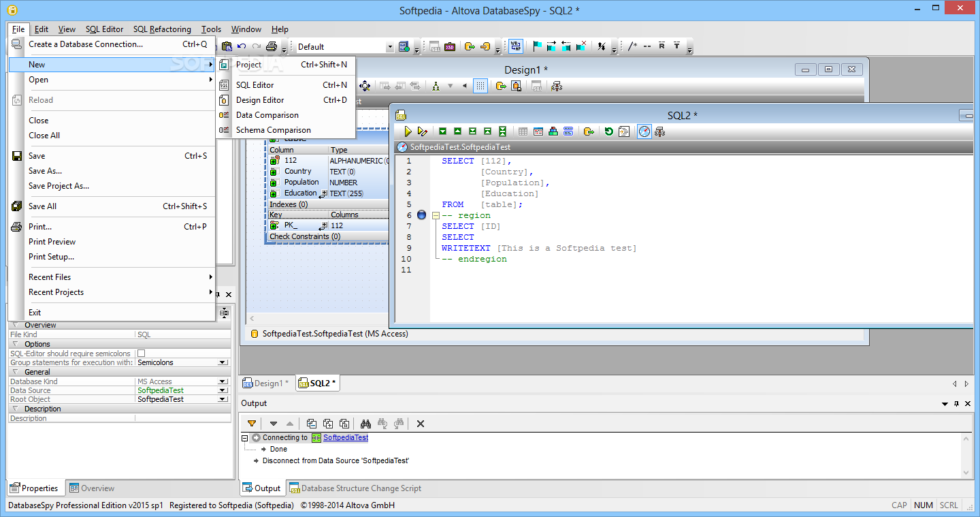Choose Schema Comparison from New submenu
Image resolution: width=980 pixels, height=517 pixels.
tap(286, 130)
